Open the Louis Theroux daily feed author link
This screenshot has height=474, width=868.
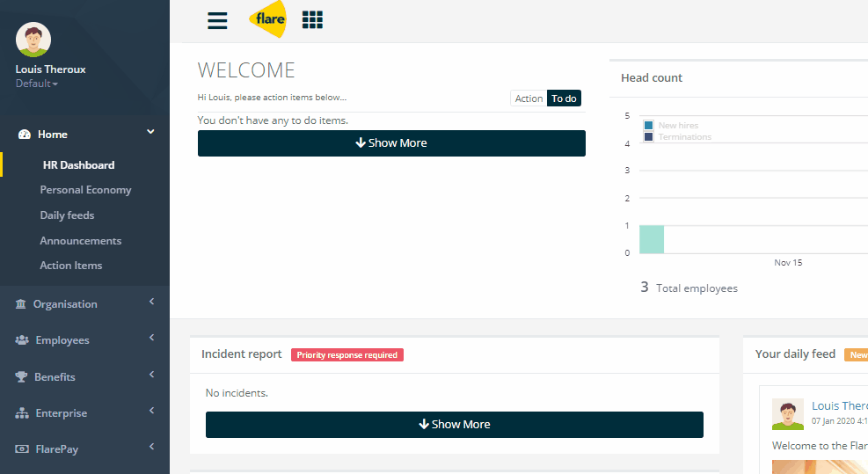[x=840, y=406]
